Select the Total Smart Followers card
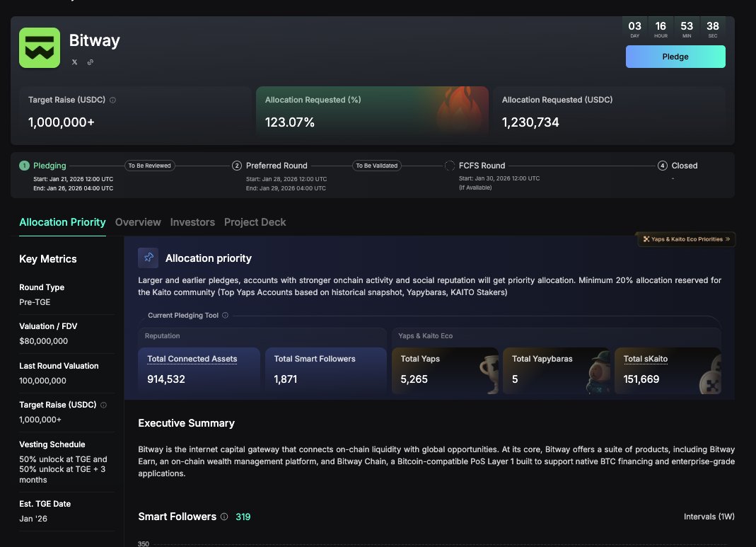Viewport: 756px width, 547px height. [x=326, y=371]
